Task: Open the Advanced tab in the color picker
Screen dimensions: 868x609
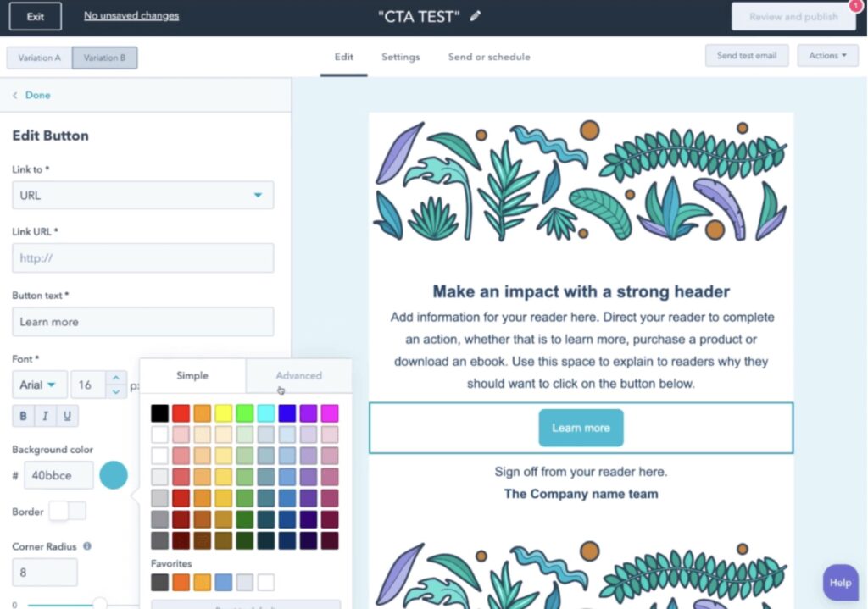Action: pos(298,375)
